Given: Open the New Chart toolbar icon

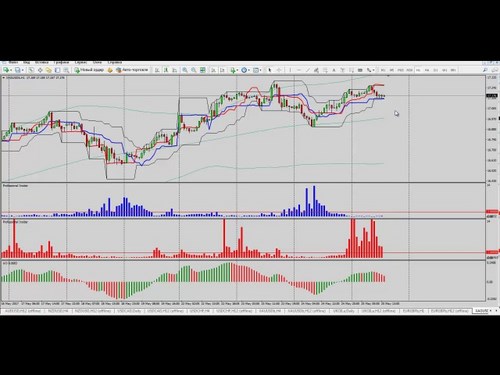Looking at the screenshot, I should click(6, 70).
